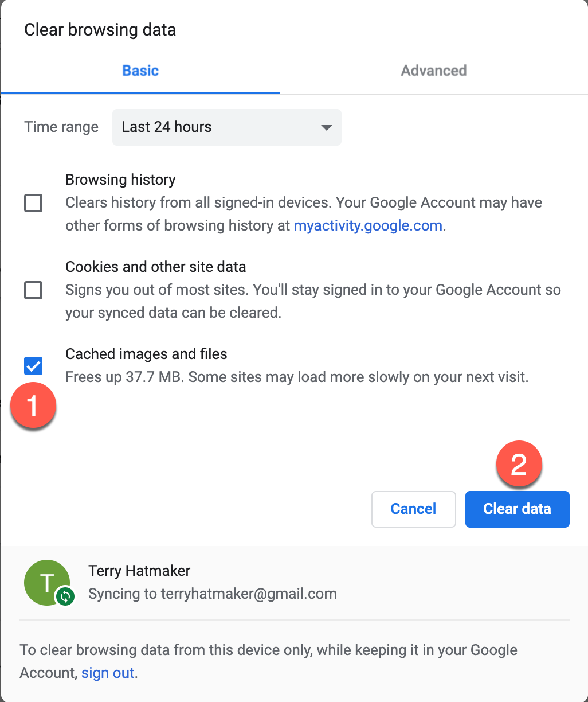Enable the Browsing history checkbox
The height and width of the screenshot is (702, 588).
click(x=33, y=203)
